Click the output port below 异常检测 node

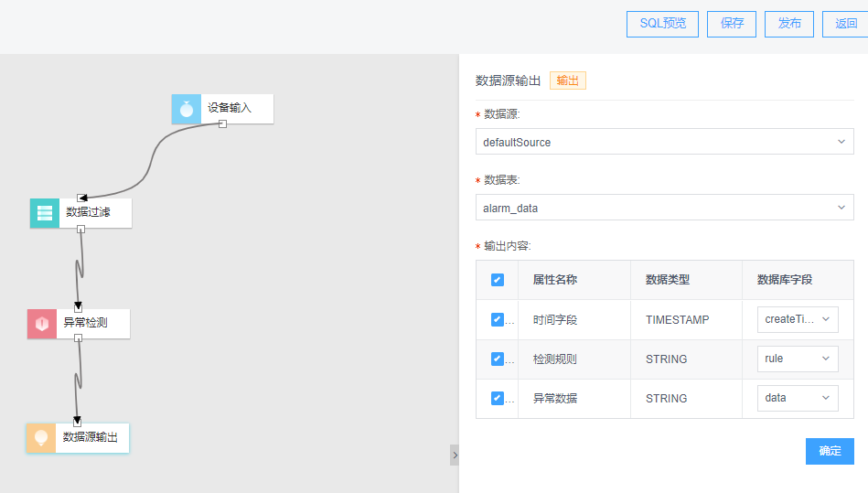coord(78,338)
